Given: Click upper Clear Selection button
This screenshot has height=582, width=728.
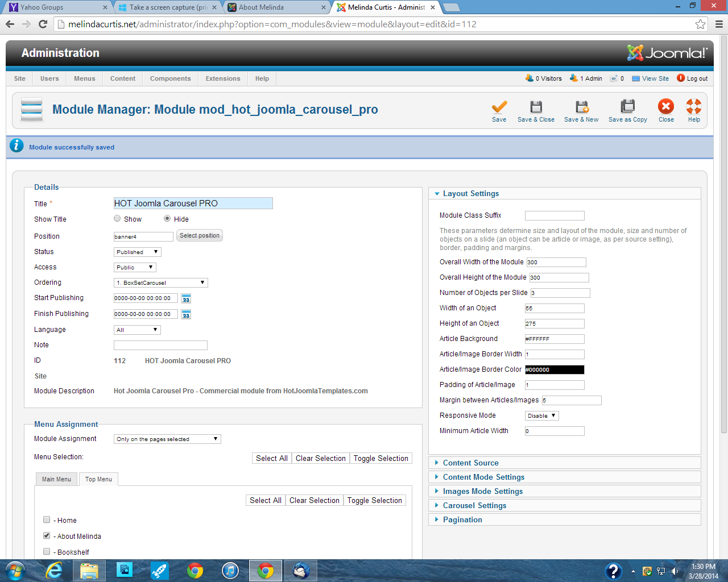Looking at the screenshot, I should [321, 458].
